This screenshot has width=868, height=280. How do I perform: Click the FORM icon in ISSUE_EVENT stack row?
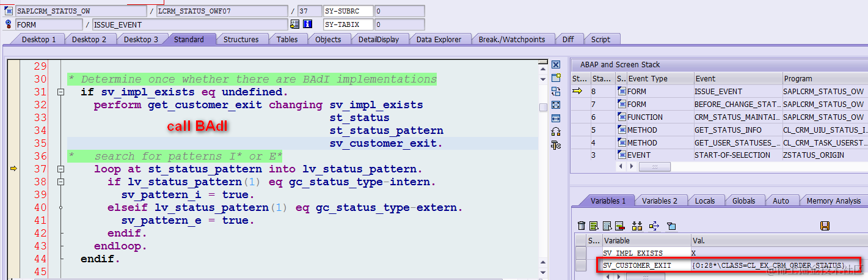(621, 91)
